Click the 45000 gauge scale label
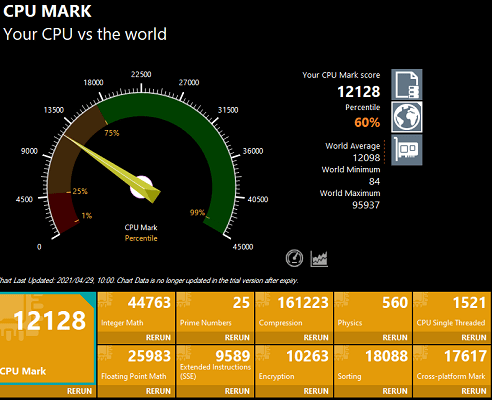This screenshot has width=492, height=400. pyautogui.click(x=243, y=247)
